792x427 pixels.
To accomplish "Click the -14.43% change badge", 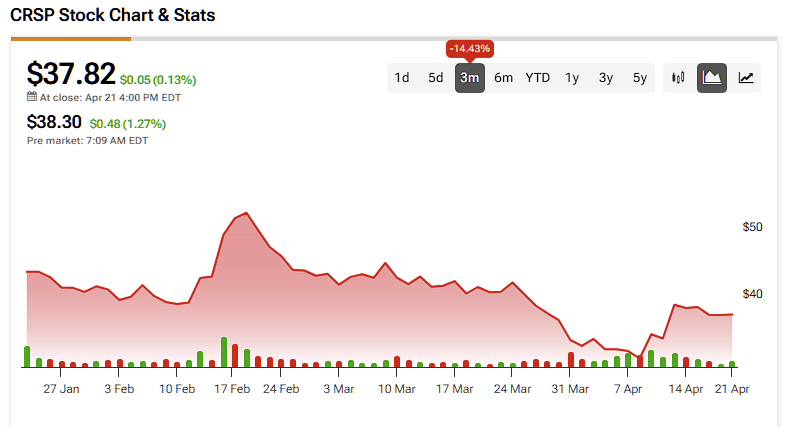I will tap(470, 49).
